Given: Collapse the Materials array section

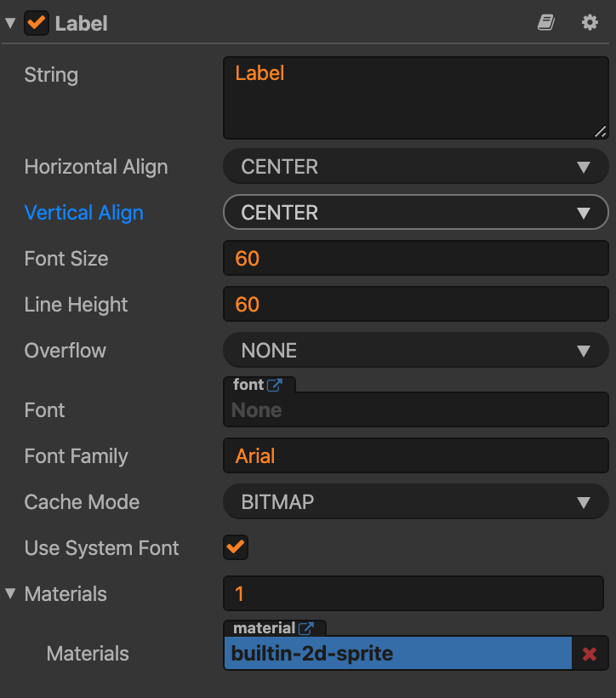Looking at the screenshot, I should 10,593.
